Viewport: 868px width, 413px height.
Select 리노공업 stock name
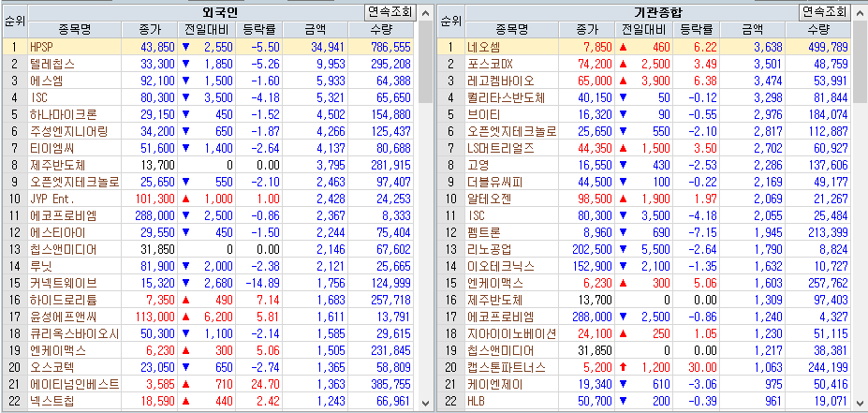490,250
